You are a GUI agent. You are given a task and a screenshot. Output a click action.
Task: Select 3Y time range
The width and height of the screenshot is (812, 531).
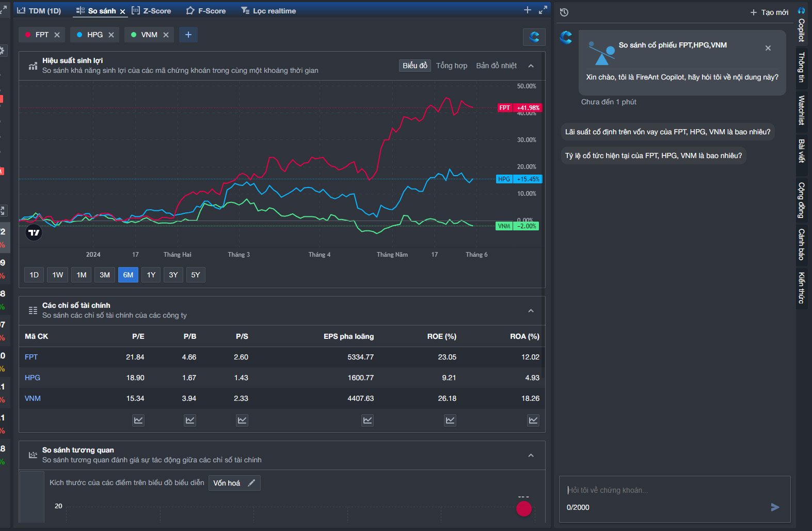click(173, 275)
